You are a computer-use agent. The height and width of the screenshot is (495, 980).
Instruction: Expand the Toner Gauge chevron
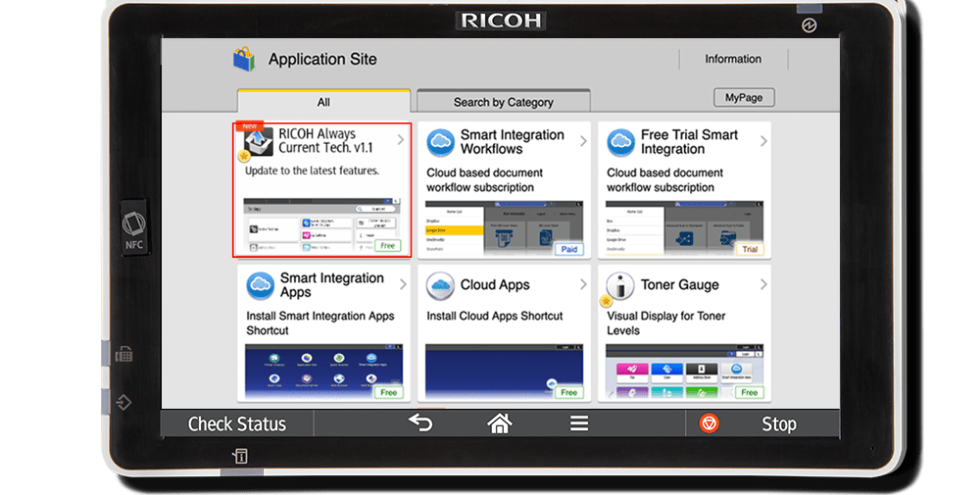coord(763,284)
